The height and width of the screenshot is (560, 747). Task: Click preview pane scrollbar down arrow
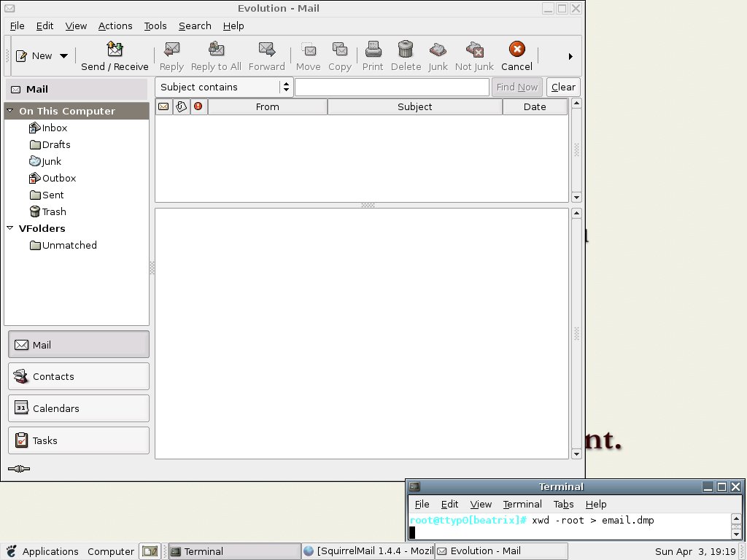576,454
